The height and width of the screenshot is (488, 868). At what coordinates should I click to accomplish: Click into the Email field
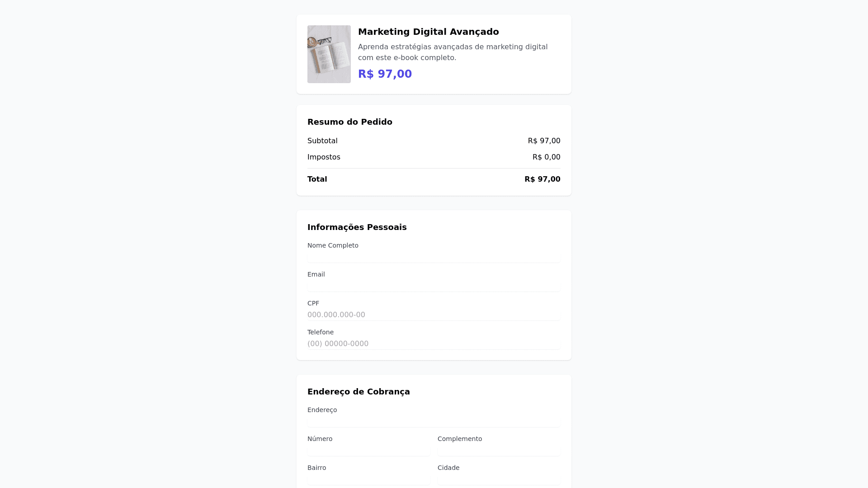click(x=434, y=286)
